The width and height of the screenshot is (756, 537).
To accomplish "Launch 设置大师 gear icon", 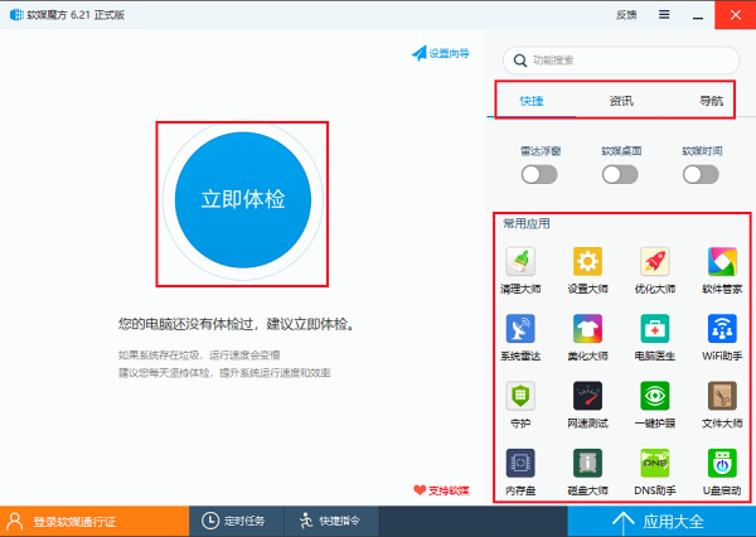I will pos(588,261).
